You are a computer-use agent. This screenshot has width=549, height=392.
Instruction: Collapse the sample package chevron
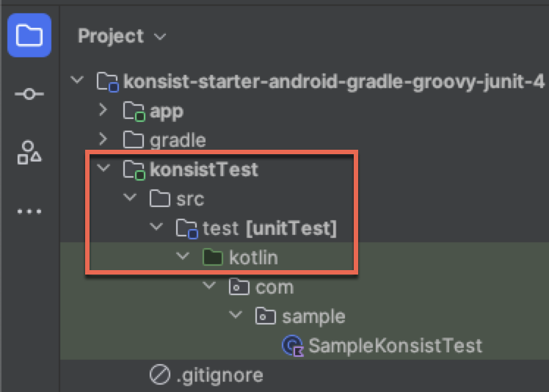click(236, 315)
